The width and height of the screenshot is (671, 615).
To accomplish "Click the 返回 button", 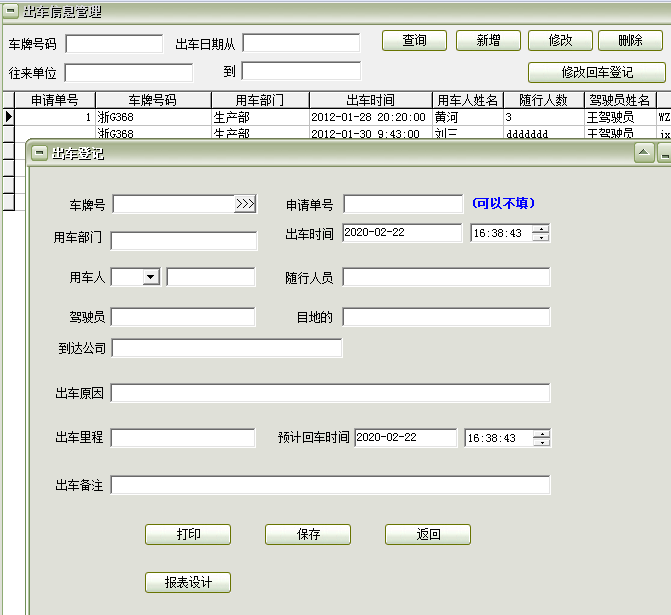I will pos(428,535).
